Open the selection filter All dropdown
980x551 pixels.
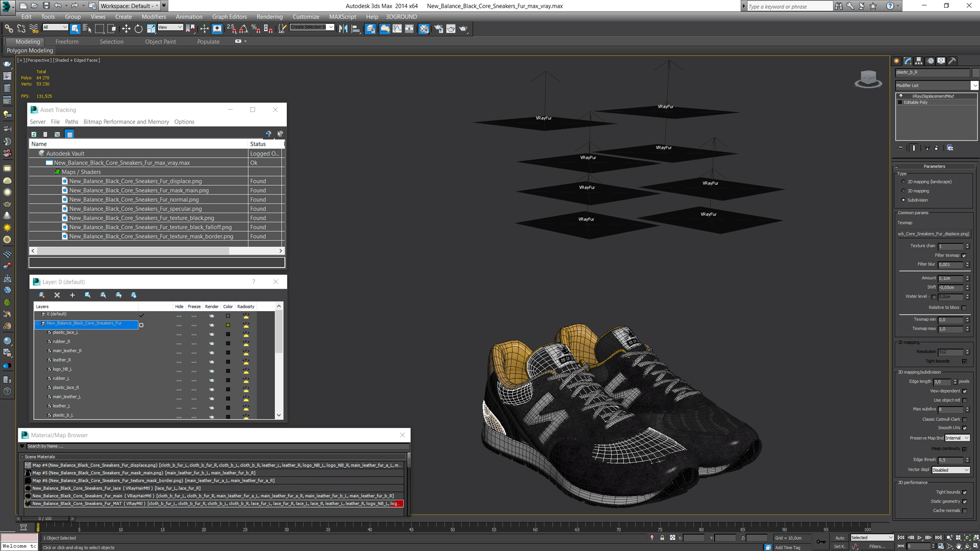[x=55, y=28]
